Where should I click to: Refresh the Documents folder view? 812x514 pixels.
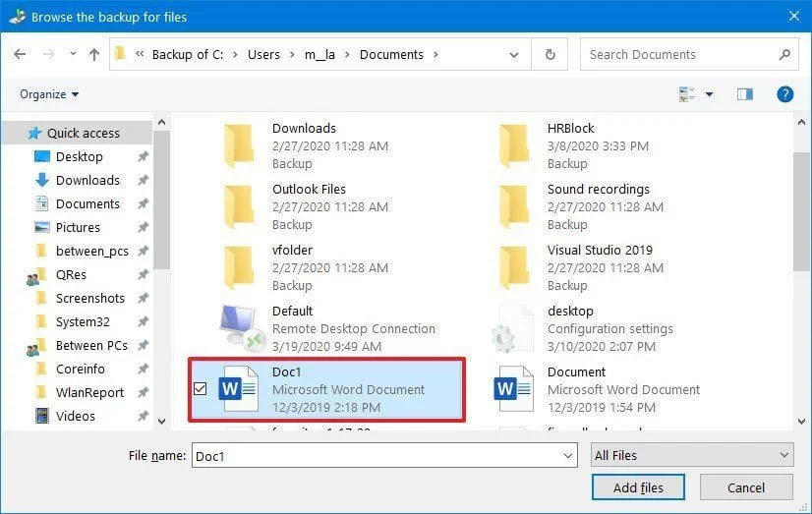tap(550, 55)
